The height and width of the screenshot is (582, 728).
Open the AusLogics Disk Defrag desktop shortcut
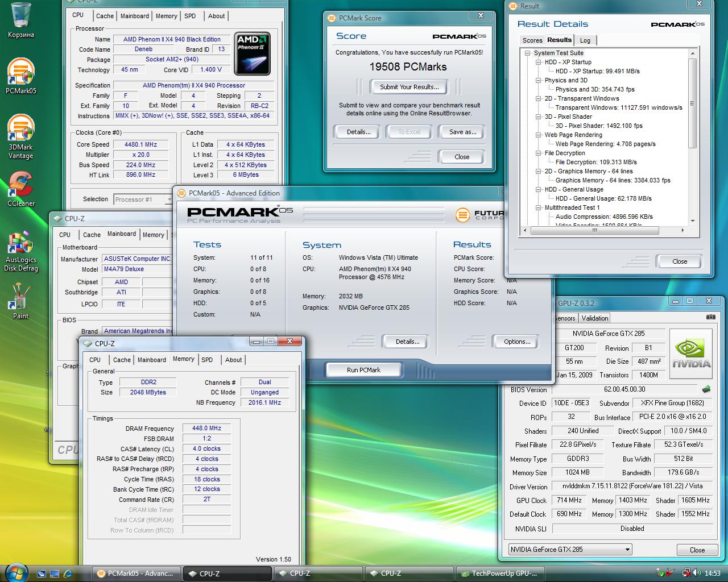20,251
